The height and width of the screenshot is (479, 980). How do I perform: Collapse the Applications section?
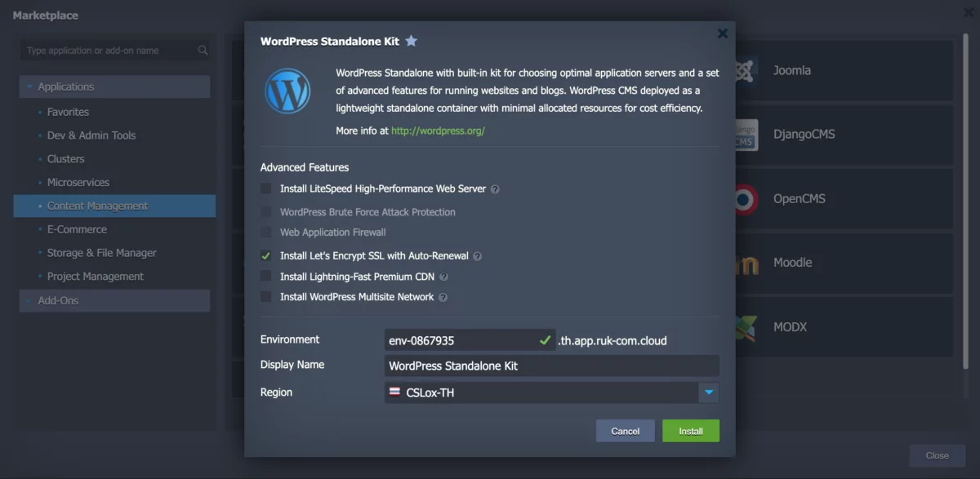tap(30, 87)
